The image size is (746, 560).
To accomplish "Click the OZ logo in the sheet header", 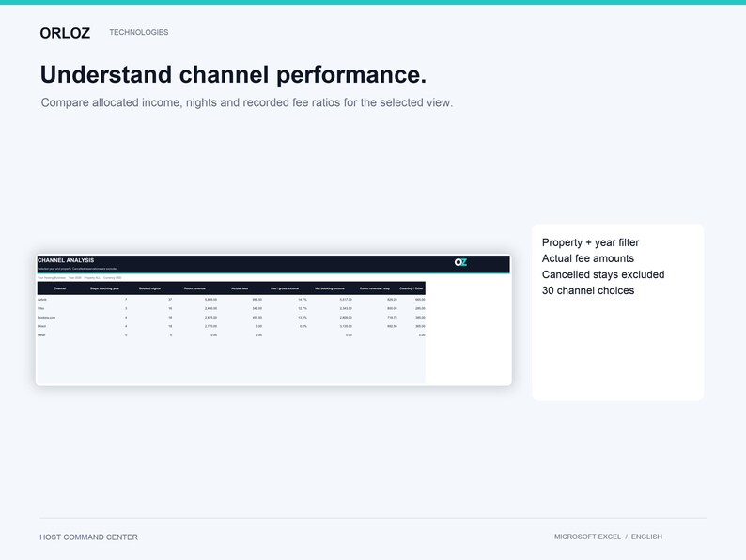I will pos(460,262).
